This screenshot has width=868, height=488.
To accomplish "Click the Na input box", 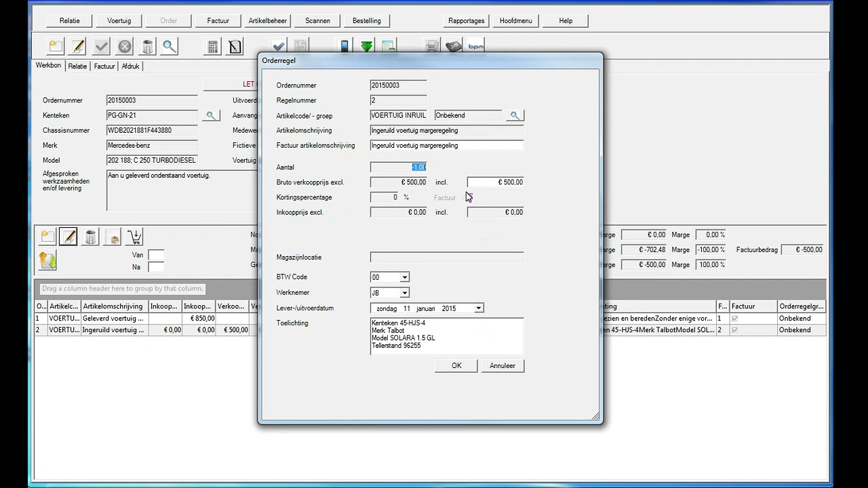I will pyautogui.click(x=156, y=267).
